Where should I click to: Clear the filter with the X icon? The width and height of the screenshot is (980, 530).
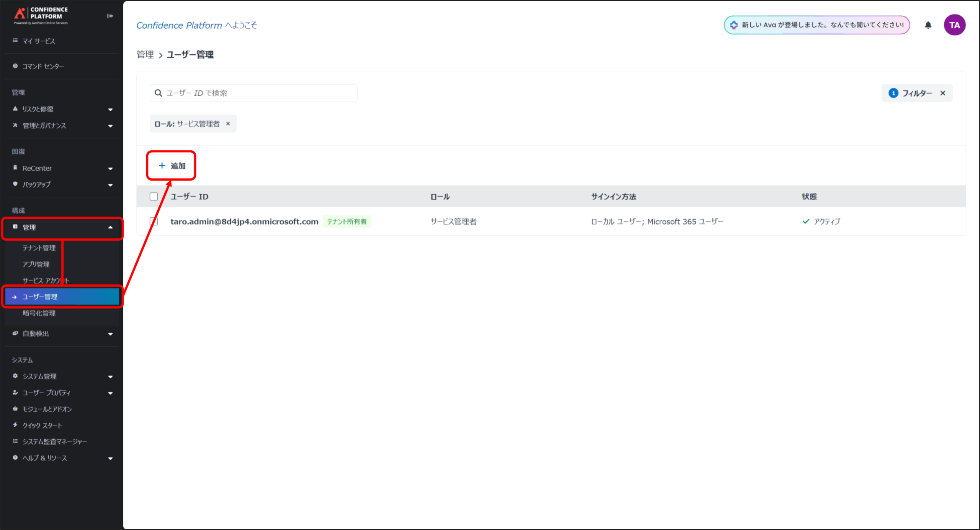tap(943, 93)
